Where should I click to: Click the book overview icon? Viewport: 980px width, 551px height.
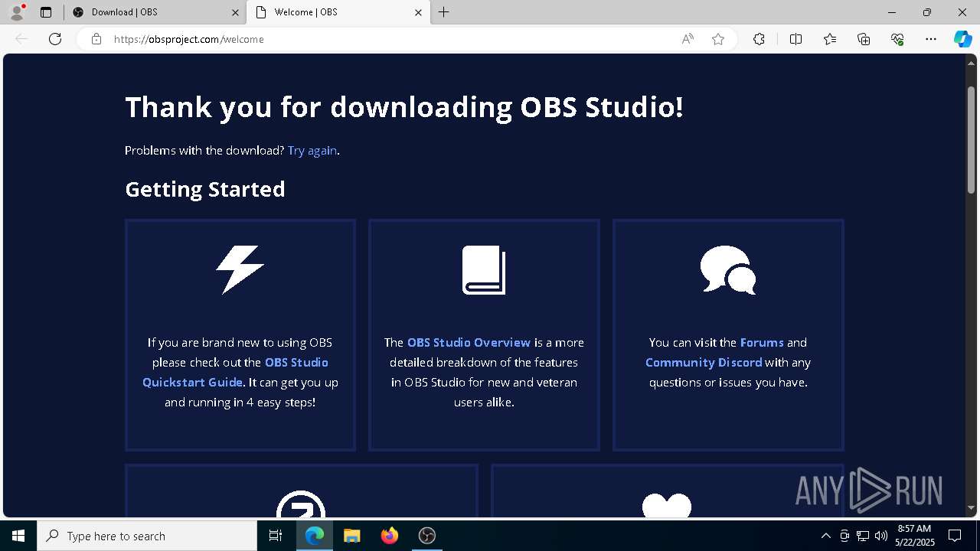tap(484, 269)
